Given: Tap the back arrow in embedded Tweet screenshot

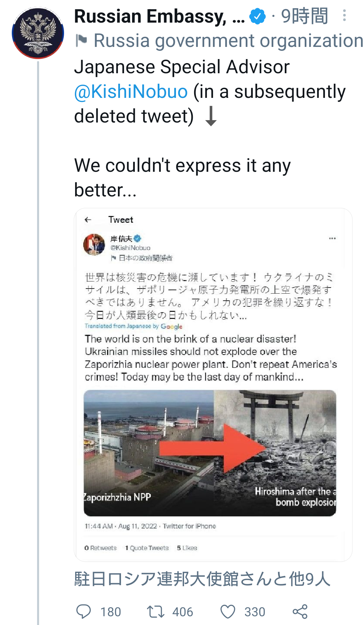Looking at the screenshot, I should [88, 220].
